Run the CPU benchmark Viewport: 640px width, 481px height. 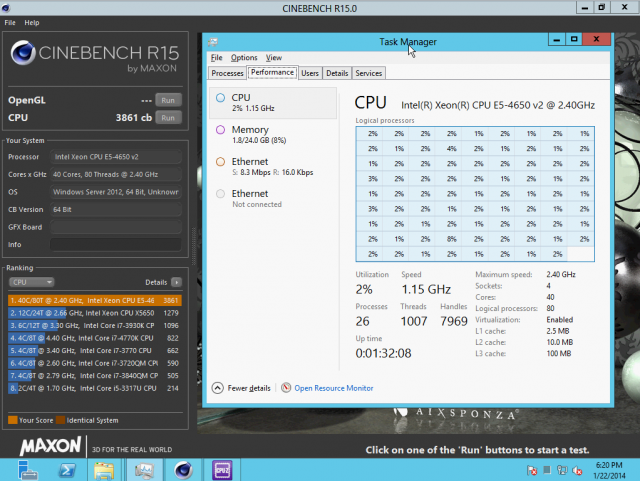coord(168,118)
